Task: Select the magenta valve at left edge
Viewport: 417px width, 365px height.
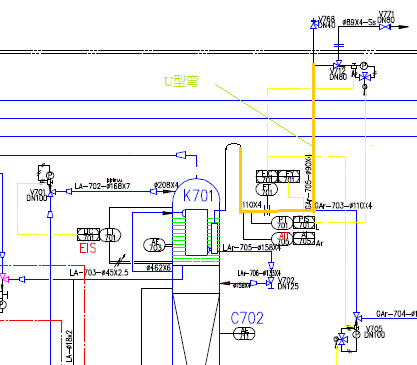Action: pyautogui.click(x=4, y=278)
